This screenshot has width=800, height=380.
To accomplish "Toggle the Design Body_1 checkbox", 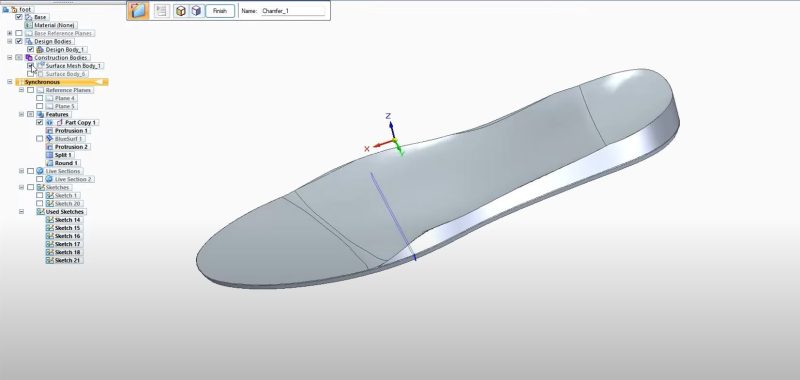I will click(30, 49).
